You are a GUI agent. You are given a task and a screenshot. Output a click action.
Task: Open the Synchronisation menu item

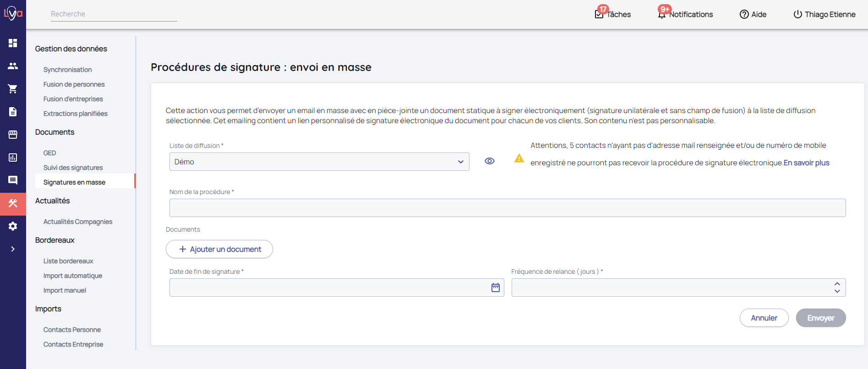coord(67,70)
